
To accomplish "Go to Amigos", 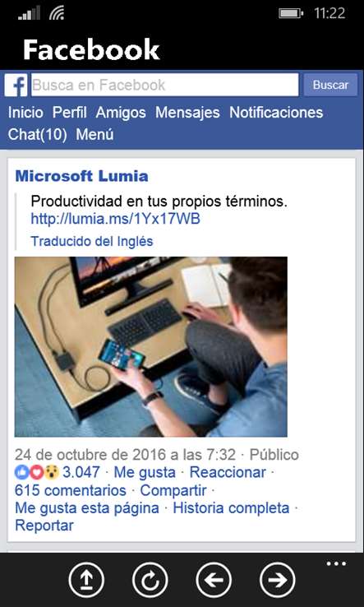I will click(121, 113).
